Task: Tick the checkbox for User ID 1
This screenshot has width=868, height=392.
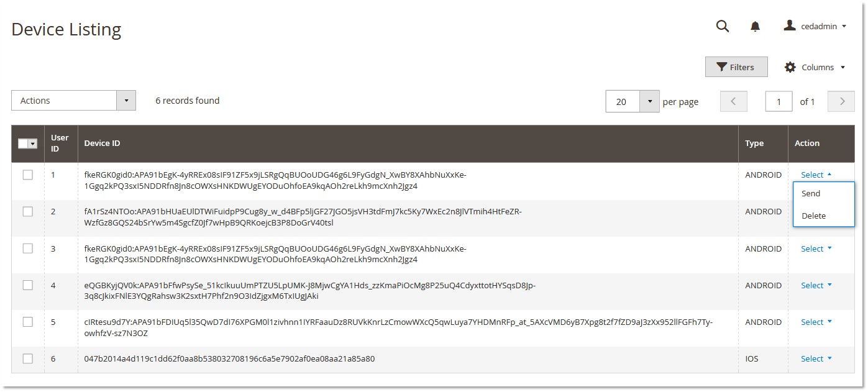Action: coord(27,175)
